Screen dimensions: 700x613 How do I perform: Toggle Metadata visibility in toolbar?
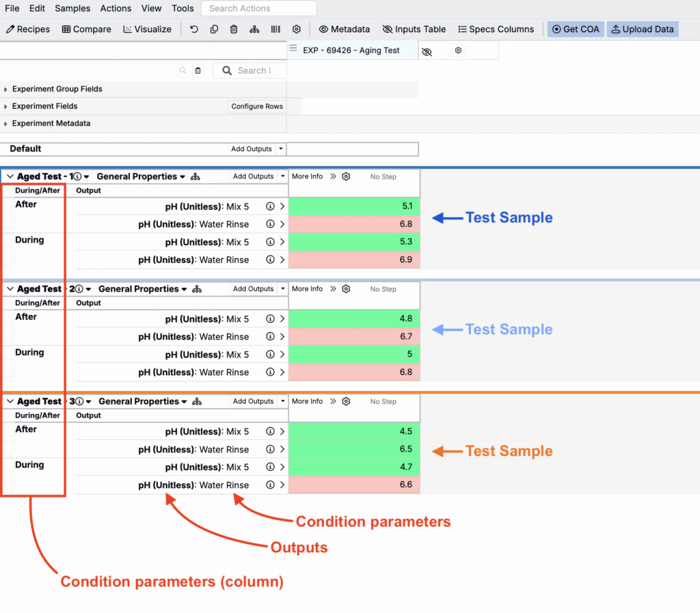(345, 29)
